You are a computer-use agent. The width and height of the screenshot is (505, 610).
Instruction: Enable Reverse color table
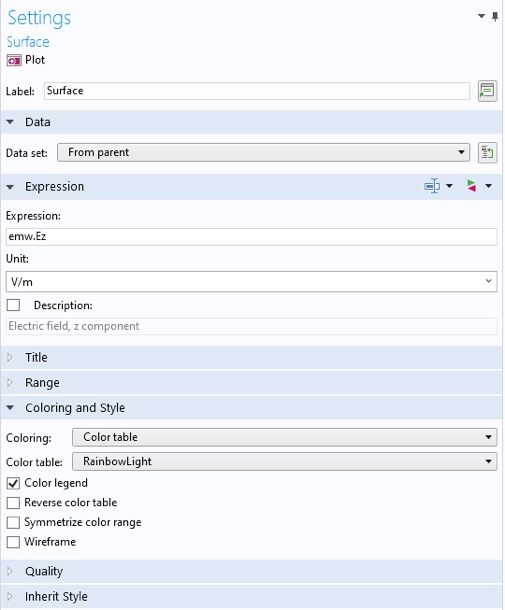(13, 503)
